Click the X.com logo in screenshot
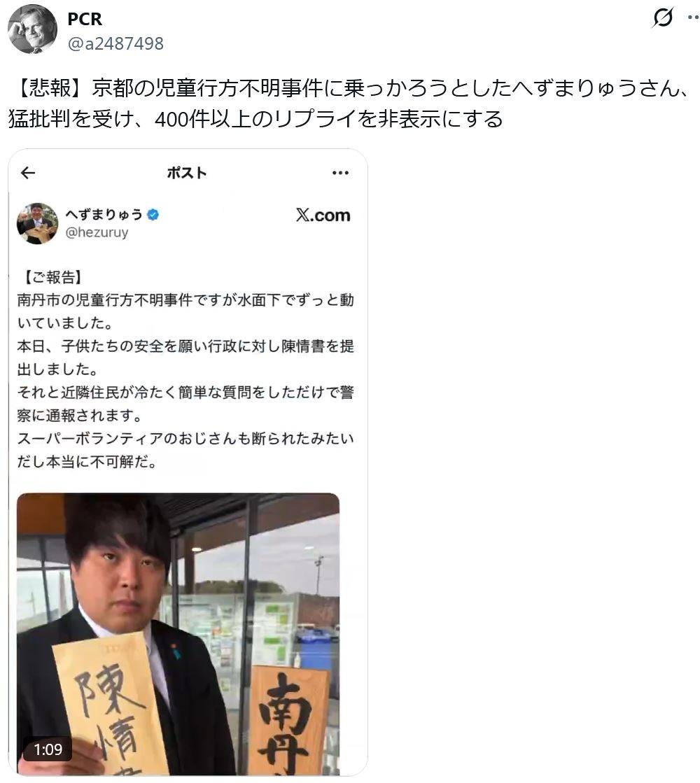Image resolution: width=700 pixels, height=783 pixels. [x=323, y=216]
